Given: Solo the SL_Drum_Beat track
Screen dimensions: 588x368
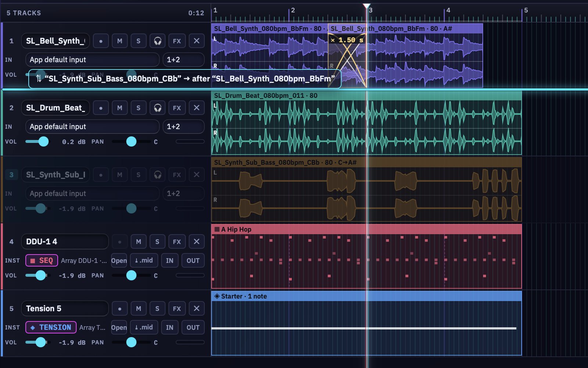Looking at the screenshot, I should click(x=138, y=108).
